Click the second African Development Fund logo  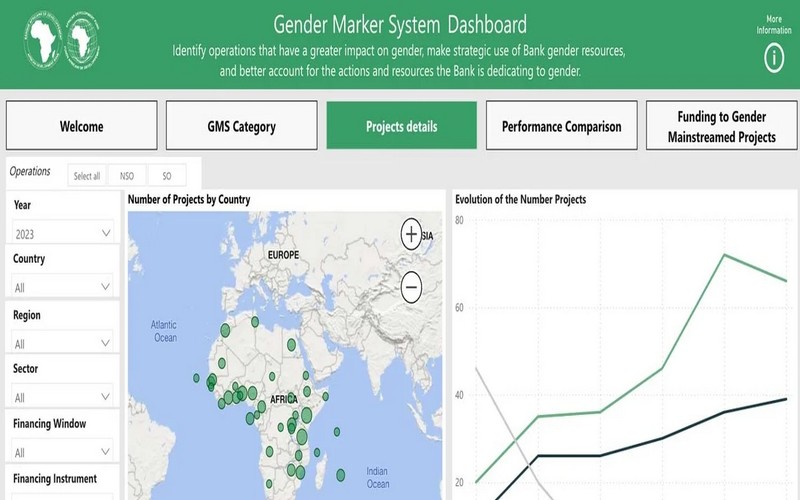pyautogui.click(x=82, y=40)
